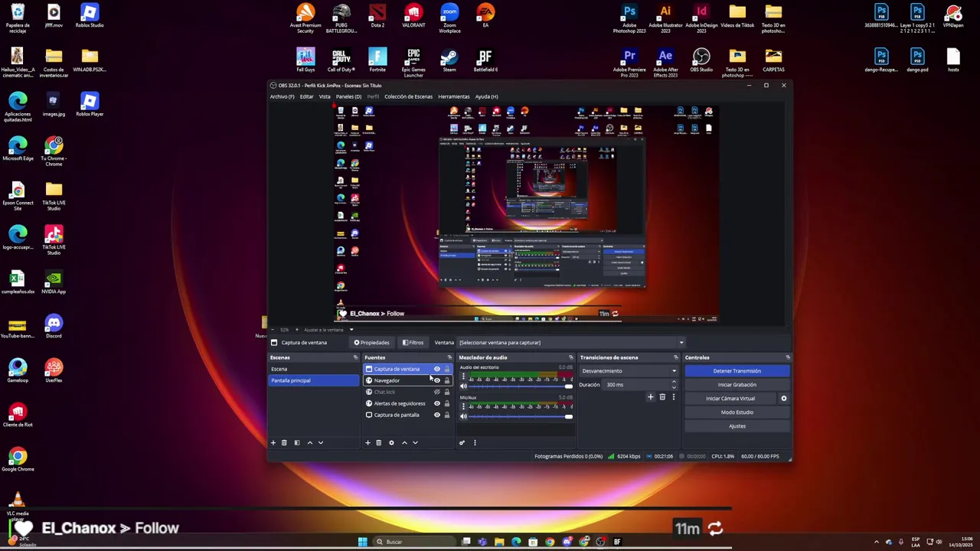Mute the Audio del escritorio speaker
The height and width of the screenshot is (551, 980).
tap(463, 386)
